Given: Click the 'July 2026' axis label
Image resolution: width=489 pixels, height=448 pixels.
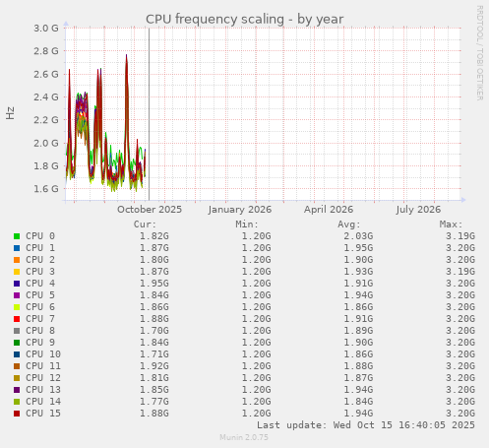Looking at the screenshot, I should (418, 210).
